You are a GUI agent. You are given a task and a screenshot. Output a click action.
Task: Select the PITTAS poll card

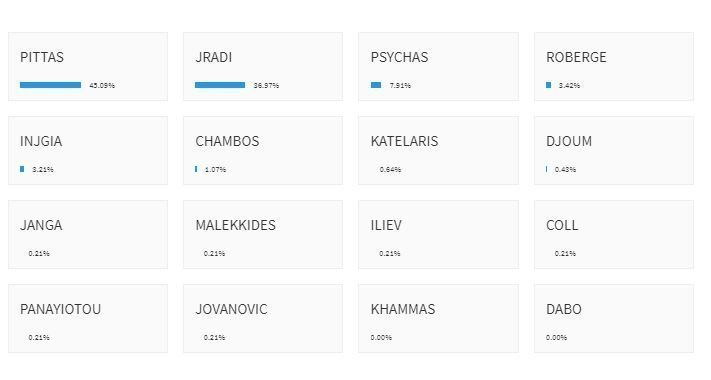point(88,67)
